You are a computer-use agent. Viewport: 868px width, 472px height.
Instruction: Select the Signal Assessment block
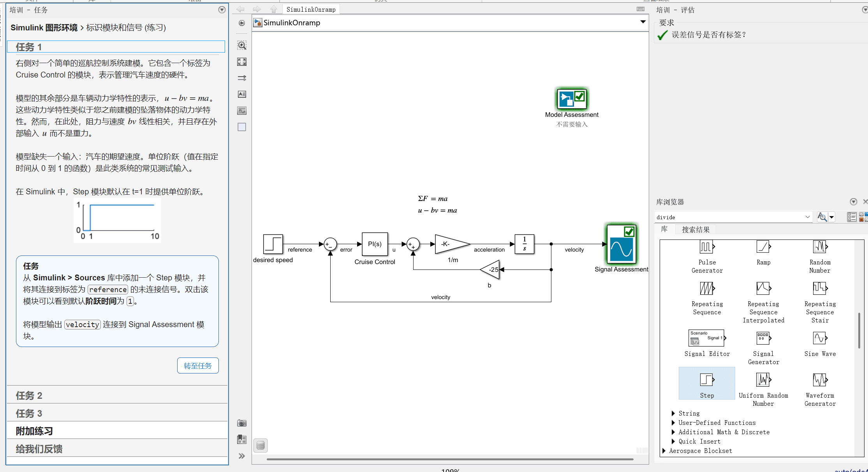(622, 244)
